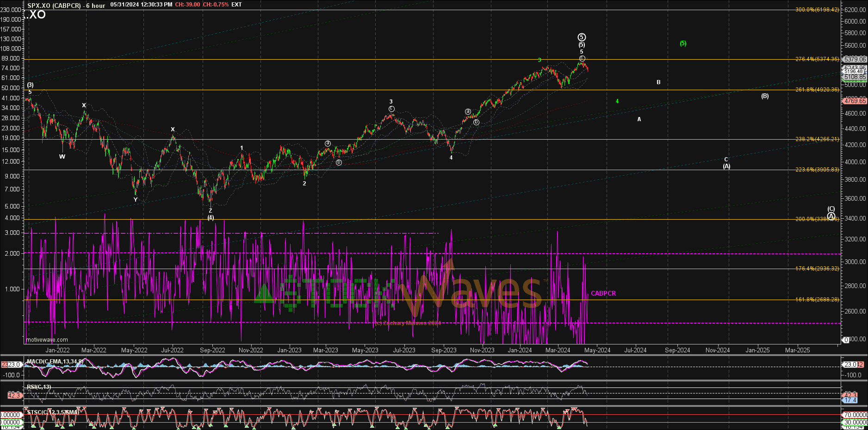Click the gray 5379.06 price axis tag

point(854,59)
